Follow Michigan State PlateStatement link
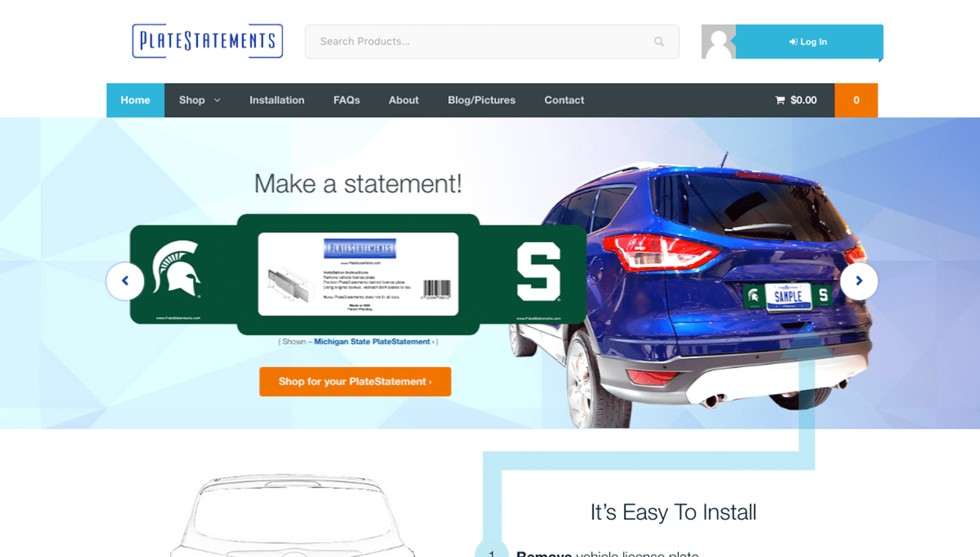The height and width of the screenshot is (557, 980). (372, 342)
